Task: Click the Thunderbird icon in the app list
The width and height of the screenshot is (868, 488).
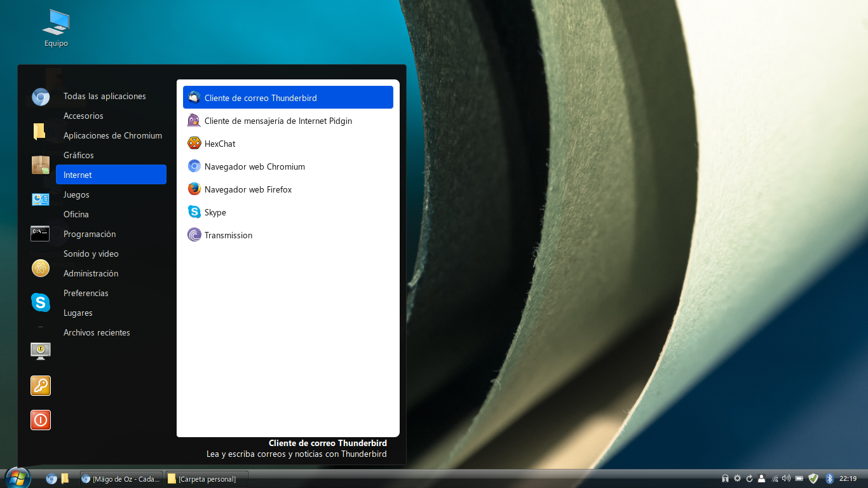Action: click(194, 98)
